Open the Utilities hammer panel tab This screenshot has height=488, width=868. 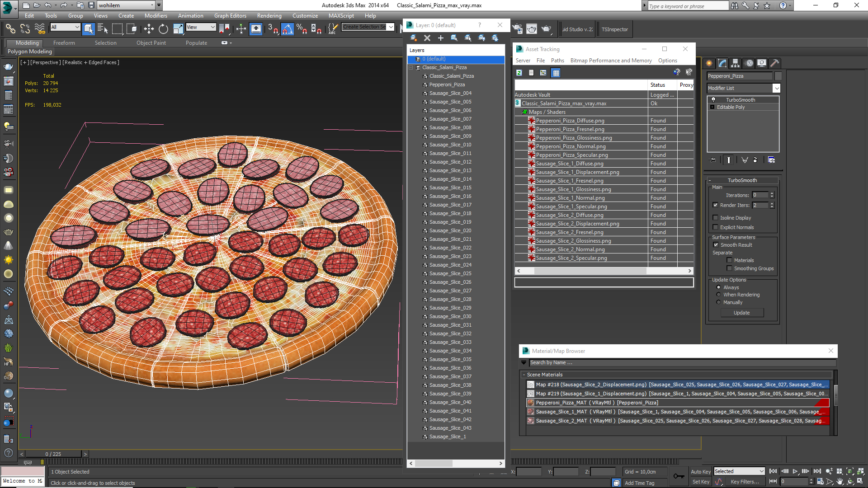pyautogui.click(x=774, y=63)
